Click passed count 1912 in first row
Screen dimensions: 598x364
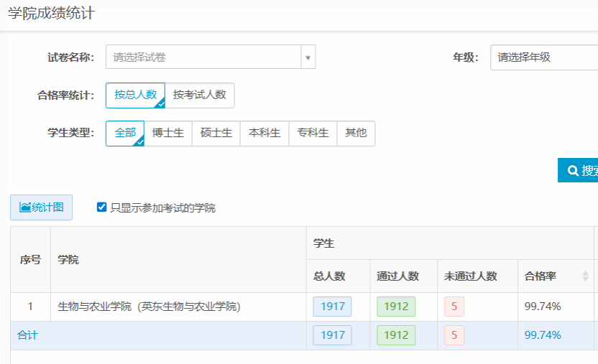pyautogui.click(x=396, y=307)
